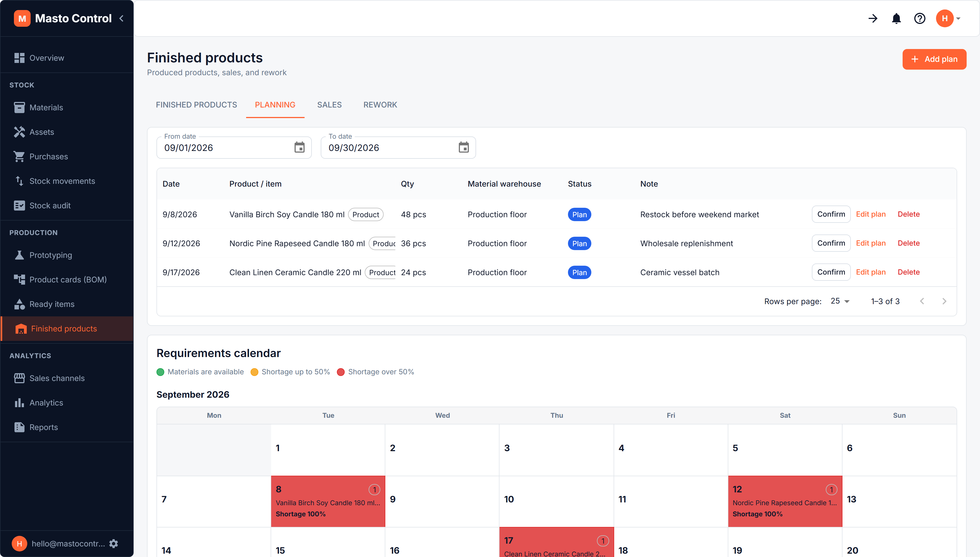Open the Sales channels storefront icon
980x557 pixels.
tap(19, 378)
